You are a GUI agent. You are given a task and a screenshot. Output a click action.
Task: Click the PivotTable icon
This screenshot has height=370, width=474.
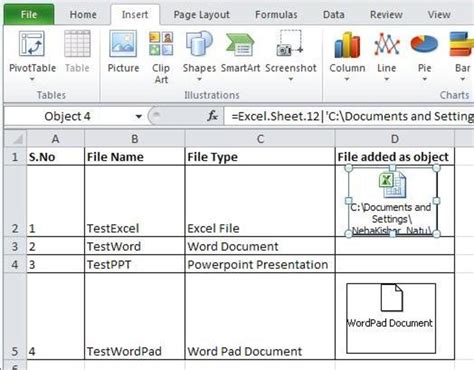click(32, 43)
